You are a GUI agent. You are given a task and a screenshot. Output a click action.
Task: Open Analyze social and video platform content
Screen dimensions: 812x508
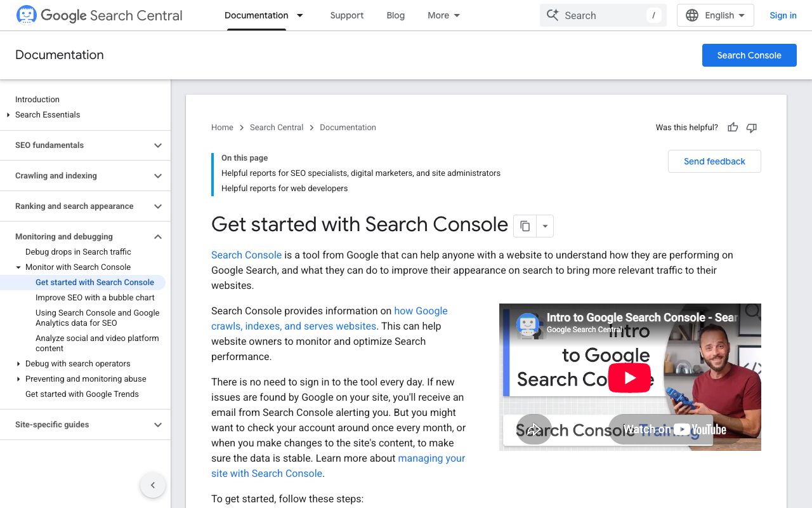[x=97, y=344]
